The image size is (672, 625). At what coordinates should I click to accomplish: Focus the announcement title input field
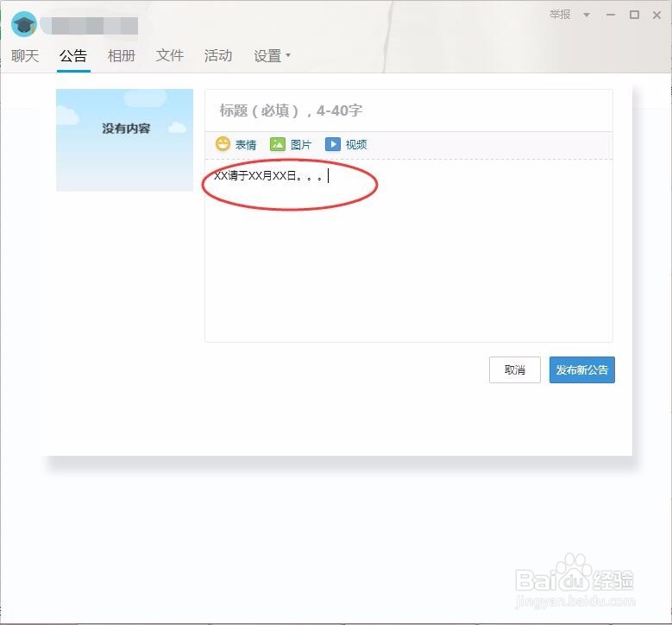[x=409, y=110]
